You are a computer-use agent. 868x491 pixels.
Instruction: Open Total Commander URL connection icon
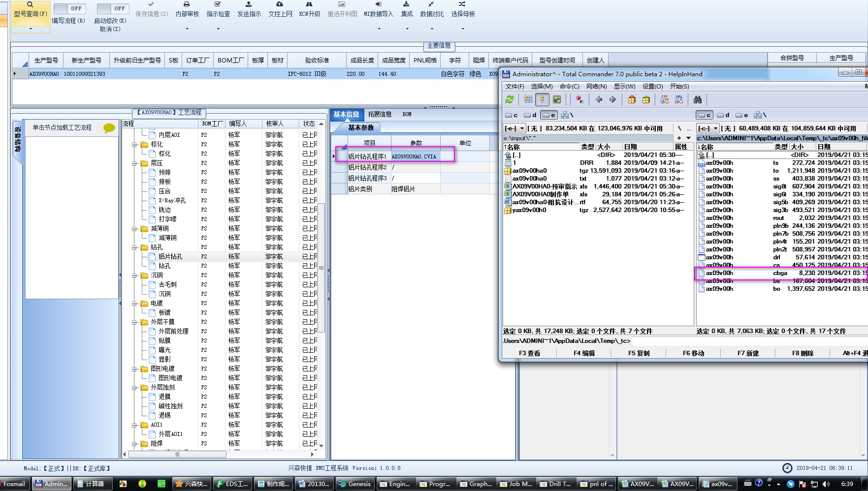point(679,99)
